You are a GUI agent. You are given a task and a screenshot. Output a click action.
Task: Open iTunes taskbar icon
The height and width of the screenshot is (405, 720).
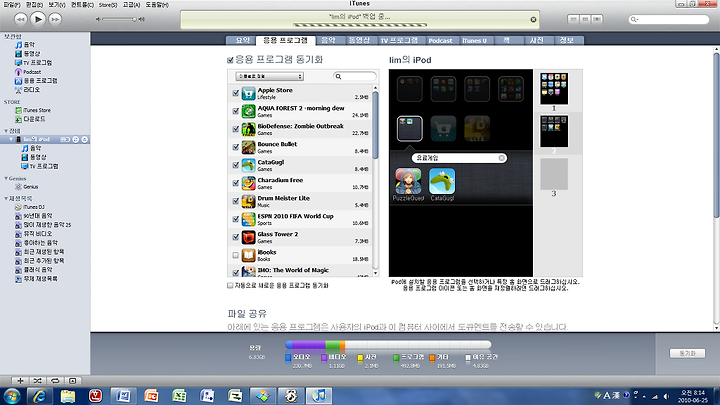click(319, 395)
